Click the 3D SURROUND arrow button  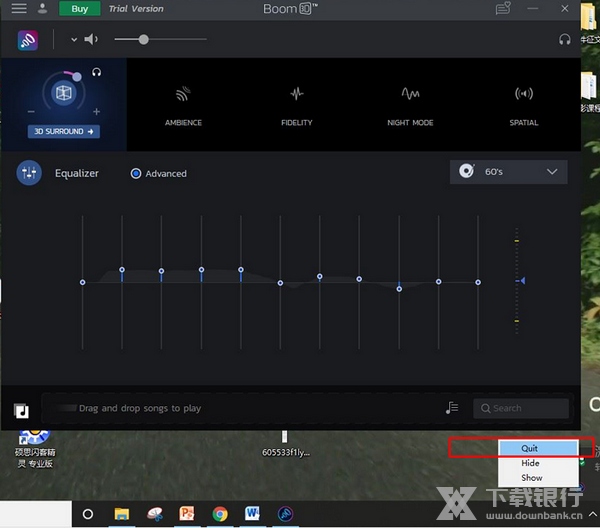[x=64, y=131]
